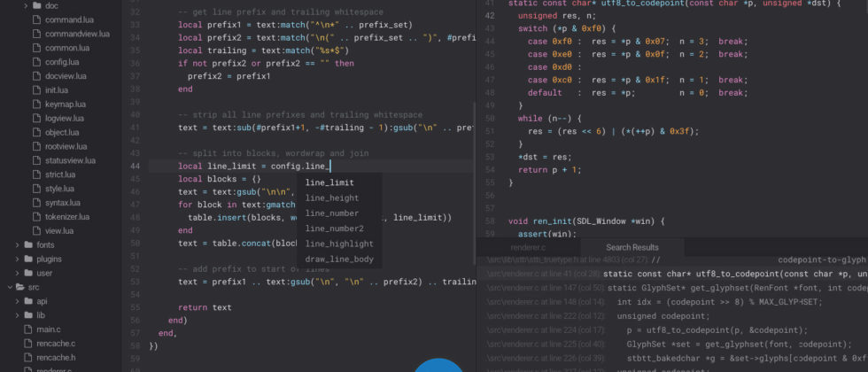This screenshot has width=868, height=372.
Task: Pick draw_line_body in the suggestion popup
Action: coord(338,260)
